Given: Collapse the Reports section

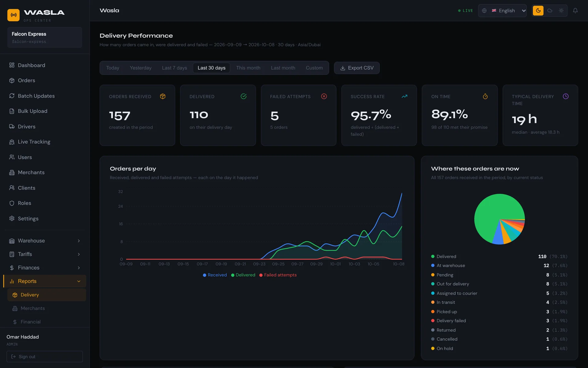Looking at the screenshot, I should coord(45,281).
